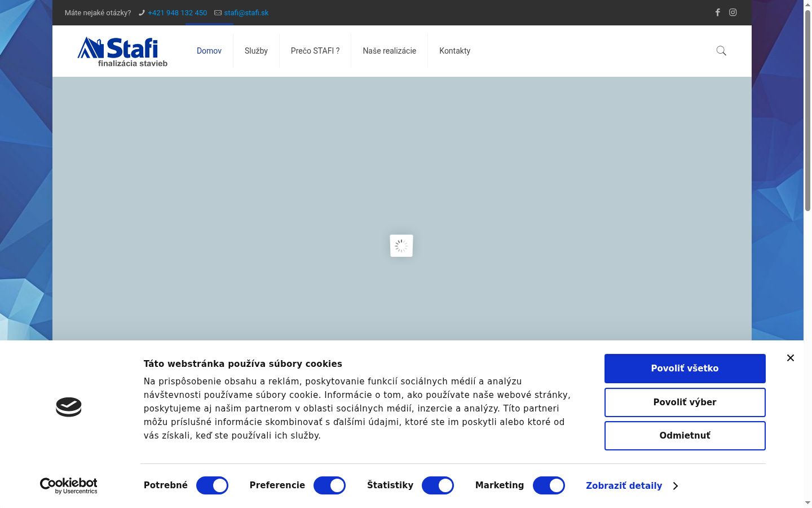Click the search magnifier icon
The width and height of the screenshot is (812, 508).
721,51
